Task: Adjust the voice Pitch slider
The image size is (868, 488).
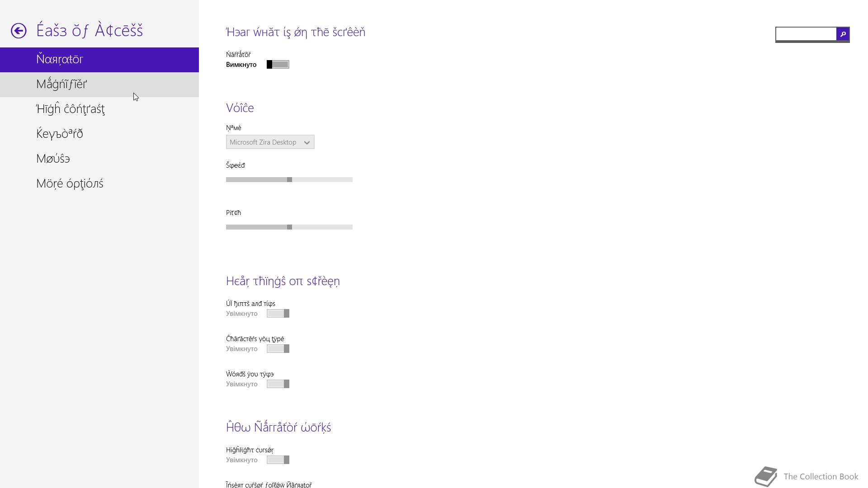Action: [x=289, y=227]
